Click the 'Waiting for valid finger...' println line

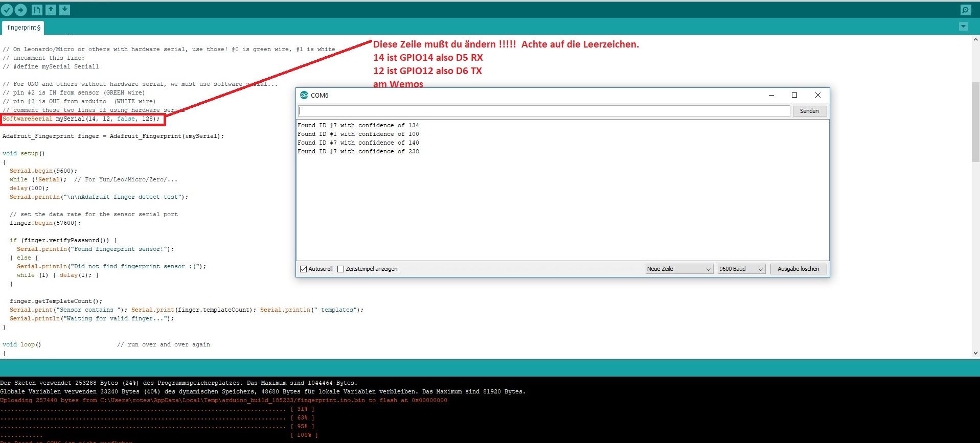point(92,318)
